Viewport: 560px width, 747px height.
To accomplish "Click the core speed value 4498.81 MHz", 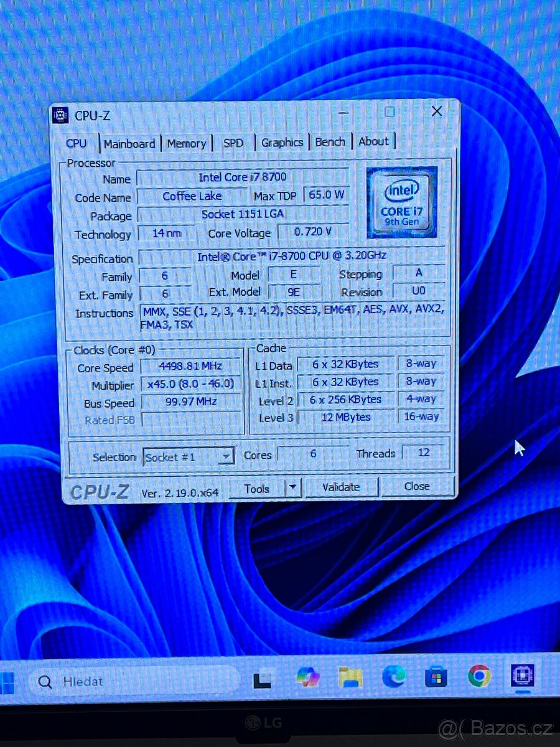I will click(x=190, y=367).
